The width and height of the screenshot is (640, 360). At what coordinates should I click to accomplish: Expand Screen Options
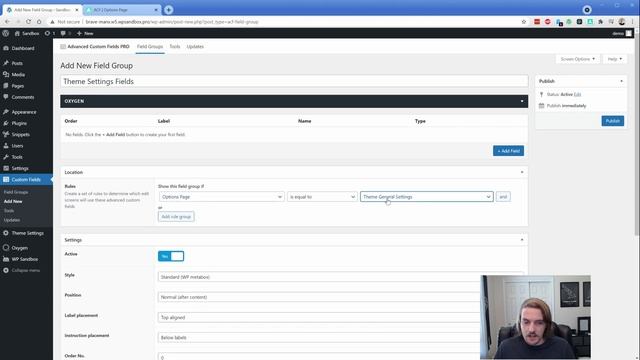pyautogui.click(x=578, y=59)
